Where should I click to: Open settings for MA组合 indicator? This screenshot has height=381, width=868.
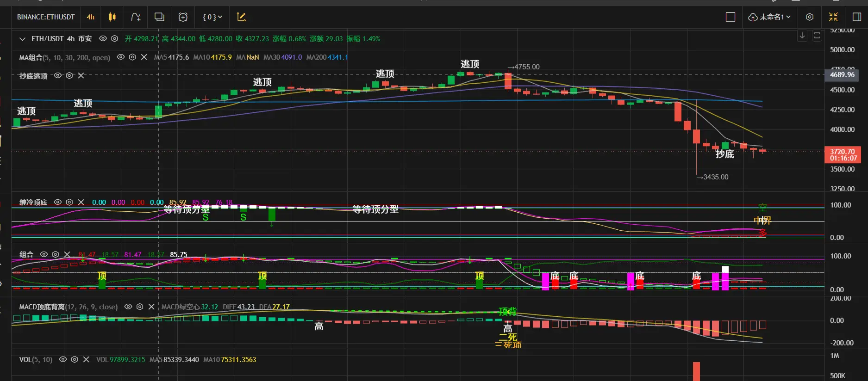[132, 57]
